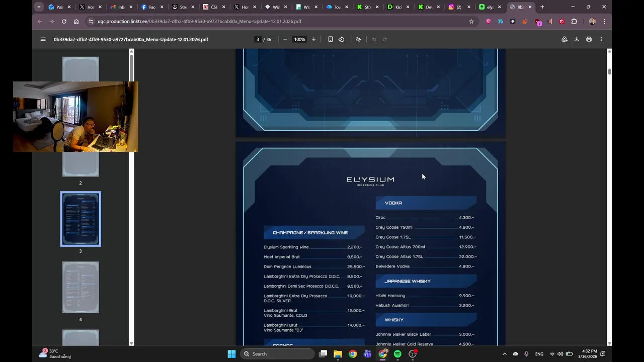The width and height of the screenshot is (644, 362).
Task: Close the active PDF tab
Action: 530,7
